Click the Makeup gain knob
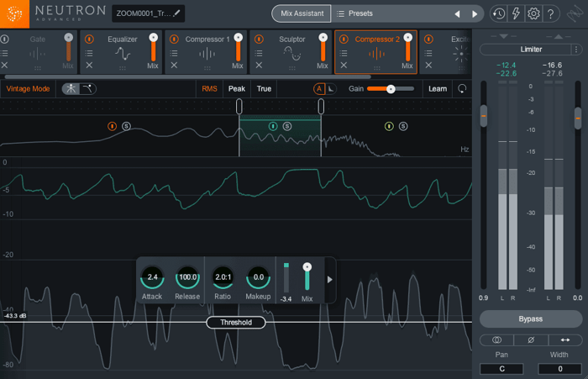This screenshot has height=379, width=588. point(259,277)
